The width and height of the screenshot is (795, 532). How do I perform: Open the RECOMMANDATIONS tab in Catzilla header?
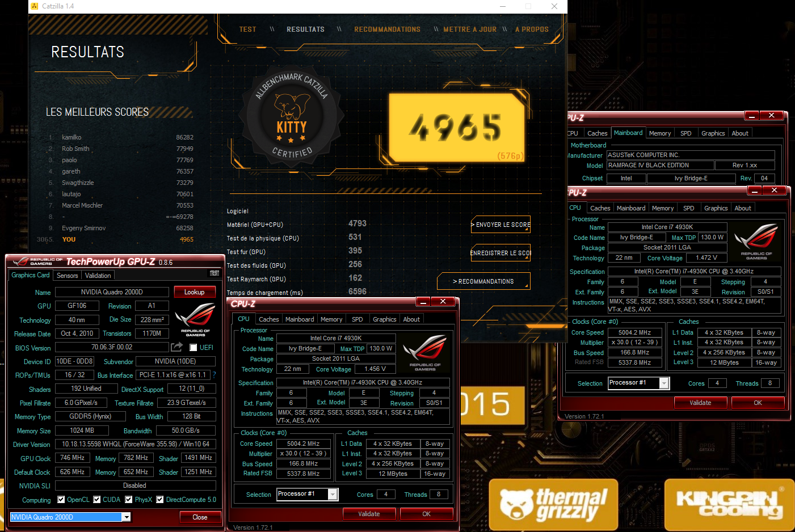pyautogui.click(x=388, y=29)
